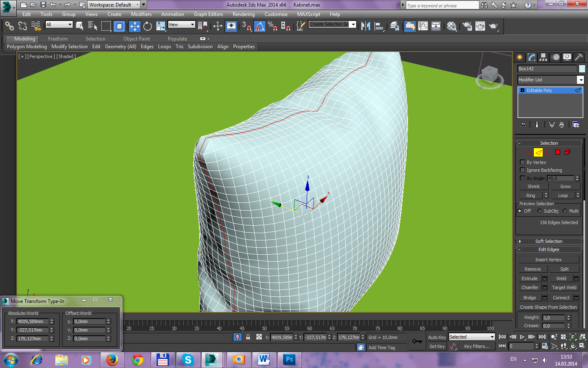Viewport: 588px width, 368px height.
Task: Activate Select and Move tool
Action: coord(134,26)
